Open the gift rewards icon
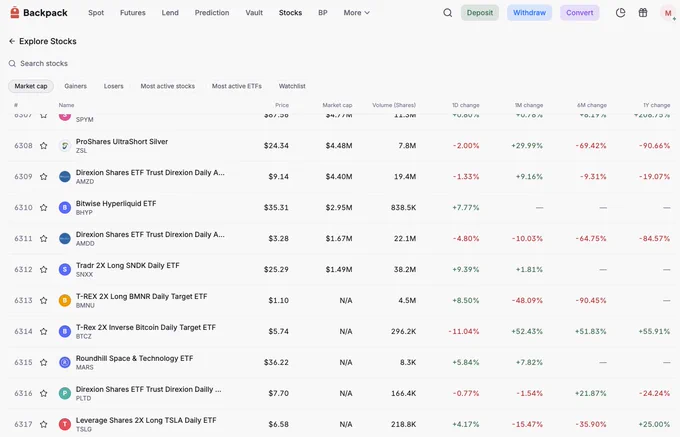The image size is (680, 437). pos(643,13)
